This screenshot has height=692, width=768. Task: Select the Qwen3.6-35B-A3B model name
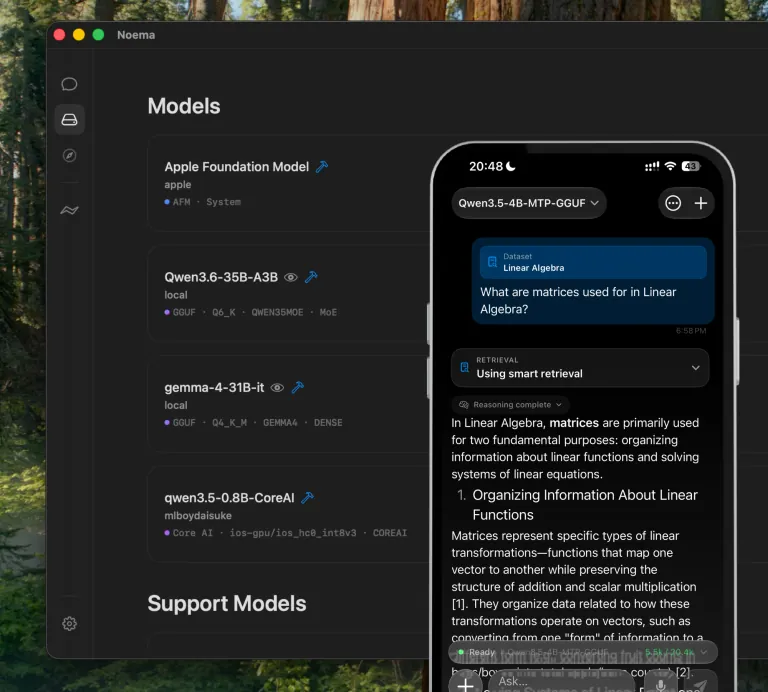tap(221, 277)
